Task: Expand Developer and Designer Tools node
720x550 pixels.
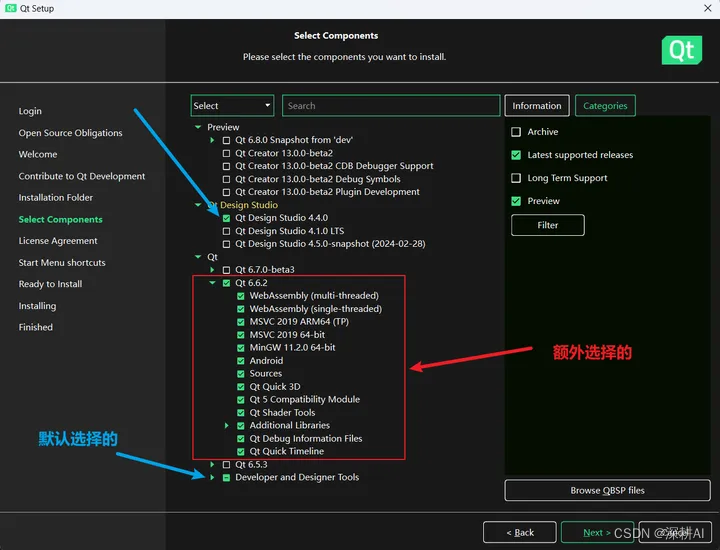Action: click(213, 478)
